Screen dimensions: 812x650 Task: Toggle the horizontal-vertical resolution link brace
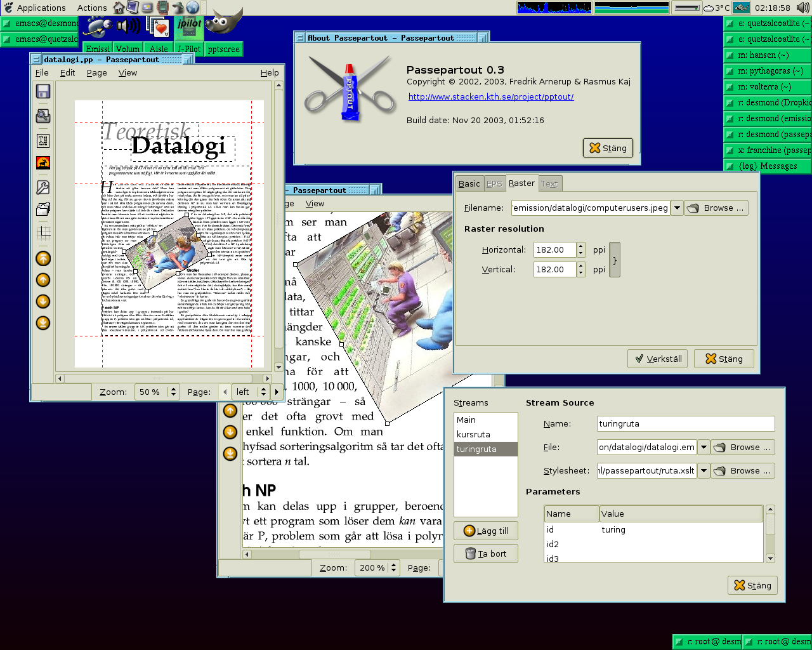click(x=614, y=260)
